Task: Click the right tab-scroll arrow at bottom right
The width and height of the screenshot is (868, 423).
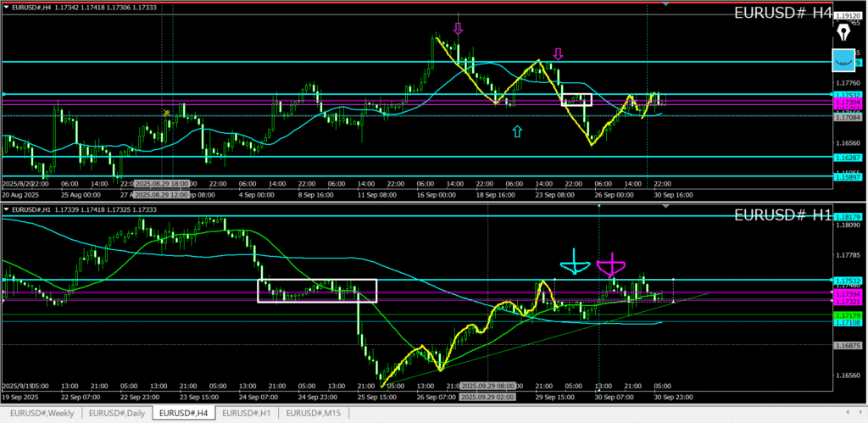Action: click(860, 413)
